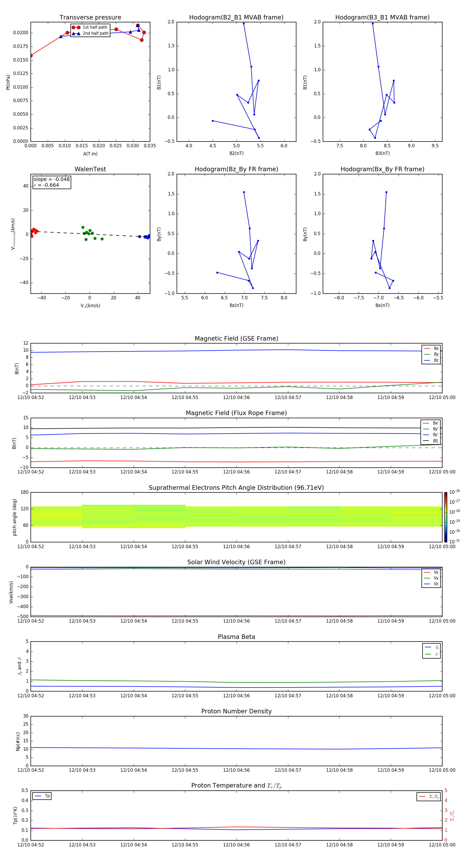This screenshot has width=473, height=868.
Task: Click the pitch angle colorbar scale
Action: [x=446, y=517]
